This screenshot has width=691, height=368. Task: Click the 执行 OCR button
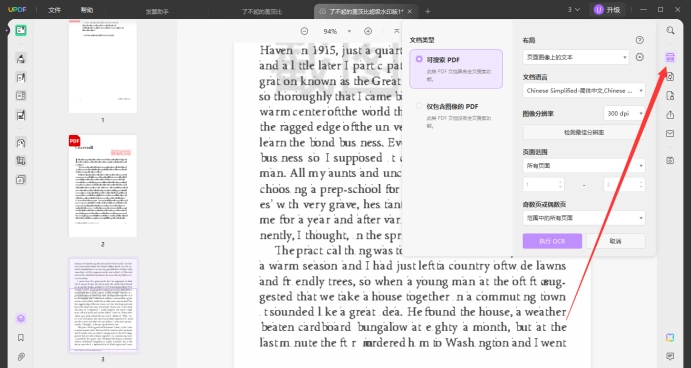(x=552, y=241)
